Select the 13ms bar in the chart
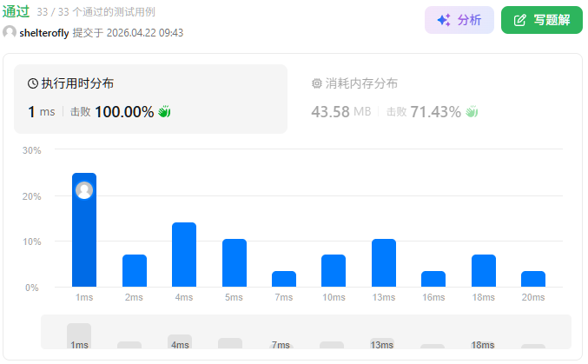The height and width of the screenshot is (364, 588). (384, 262)
